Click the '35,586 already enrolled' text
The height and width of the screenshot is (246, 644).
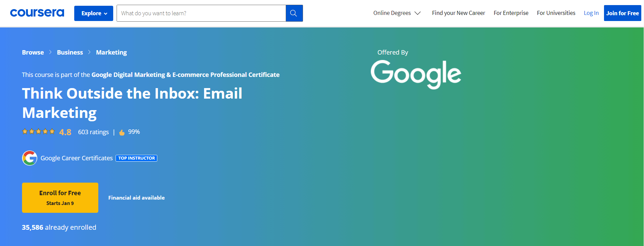click(59, 227)
